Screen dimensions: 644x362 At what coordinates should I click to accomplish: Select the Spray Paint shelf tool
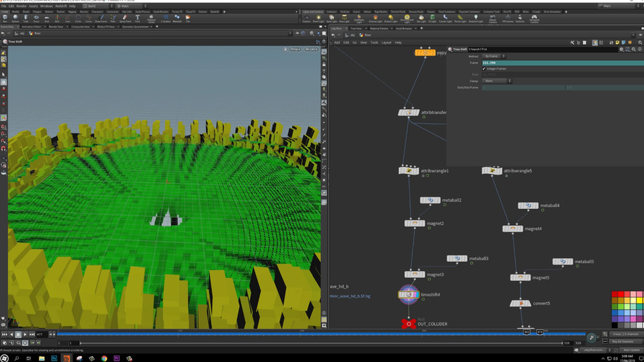[127, 19]
